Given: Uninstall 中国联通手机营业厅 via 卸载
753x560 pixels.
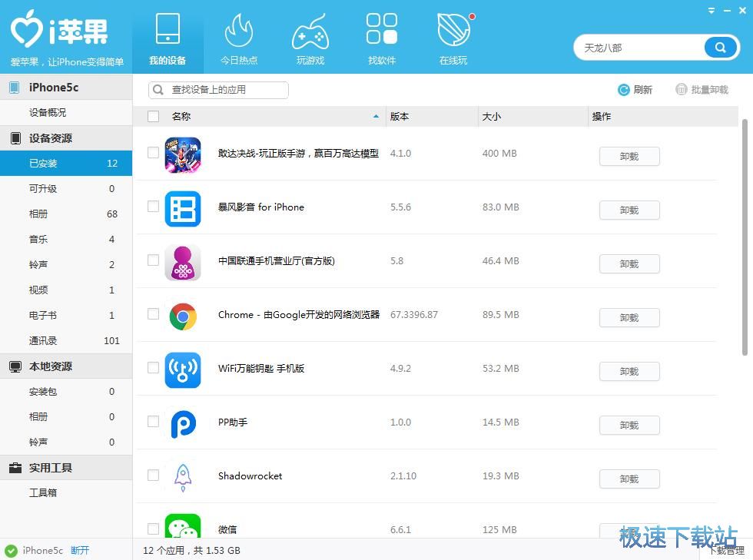Looking at the screenshot, I should tap(629, 263).
